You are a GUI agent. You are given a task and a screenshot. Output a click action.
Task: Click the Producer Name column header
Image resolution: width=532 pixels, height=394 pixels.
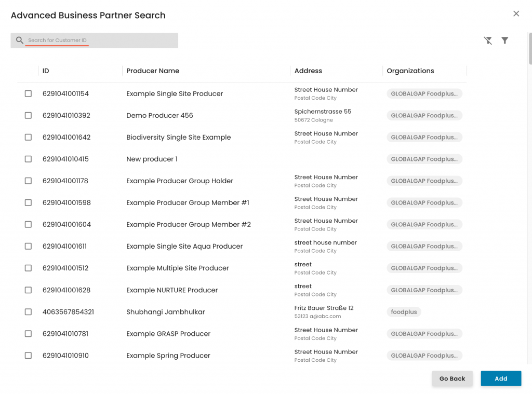click(x=153, y=71)
